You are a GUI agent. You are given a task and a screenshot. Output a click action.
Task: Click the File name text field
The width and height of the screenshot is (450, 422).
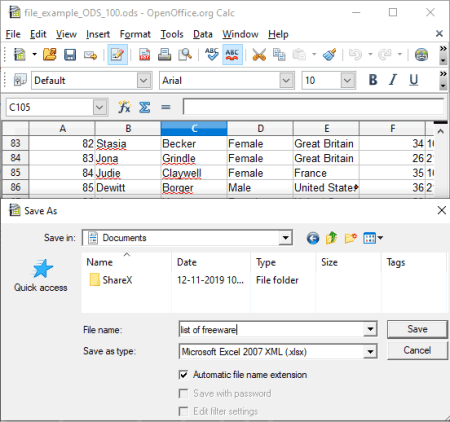click(x=272, y=329)
